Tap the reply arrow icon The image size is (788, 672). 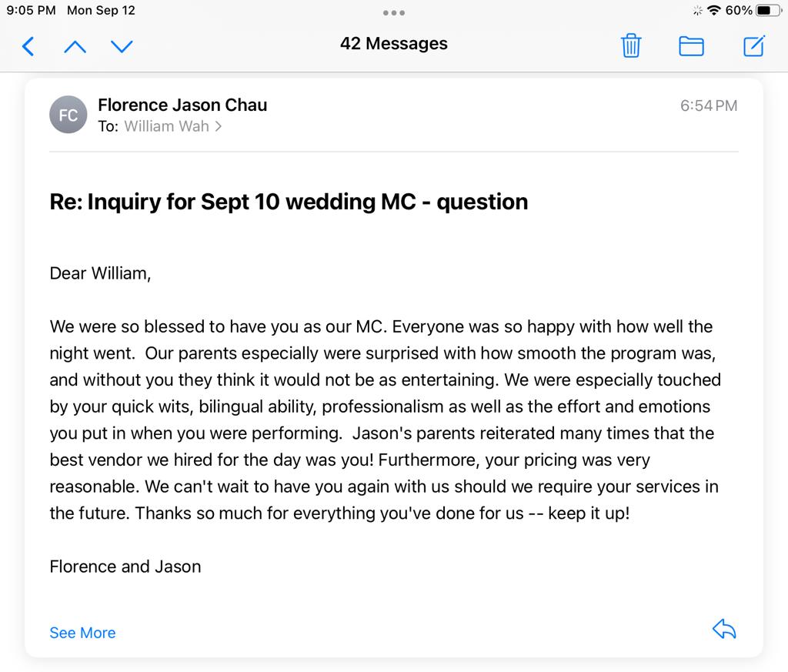(x=724, y=630)
